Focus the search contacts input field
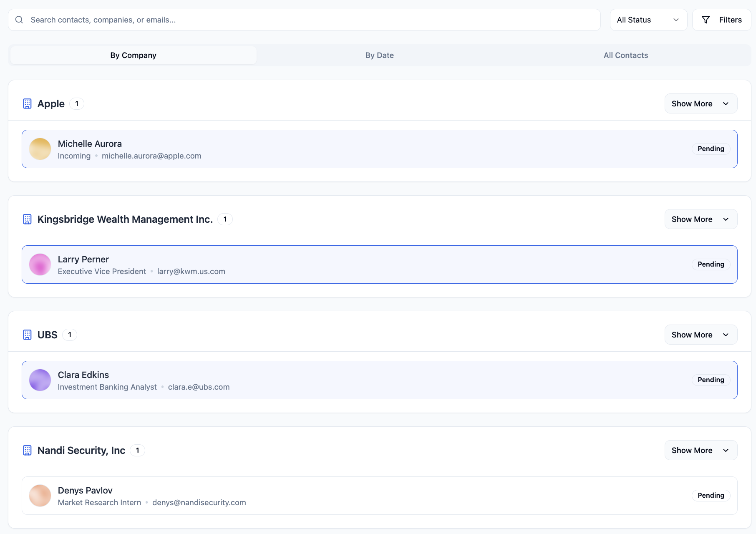Image resolution: width=756 pixels, height=534 pixels. click(304, 20)
